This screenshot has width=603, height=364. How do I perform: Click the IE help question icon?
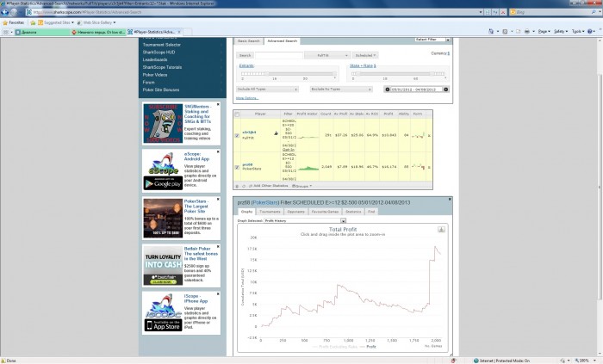[x=590, y=32]
